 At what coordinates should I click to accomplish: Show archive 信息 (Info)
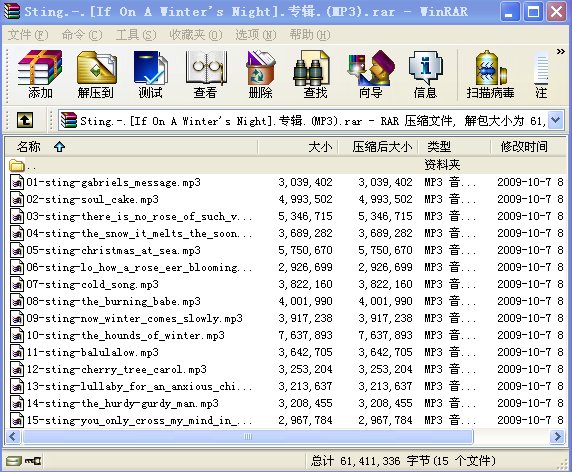[x=425, y=74]
